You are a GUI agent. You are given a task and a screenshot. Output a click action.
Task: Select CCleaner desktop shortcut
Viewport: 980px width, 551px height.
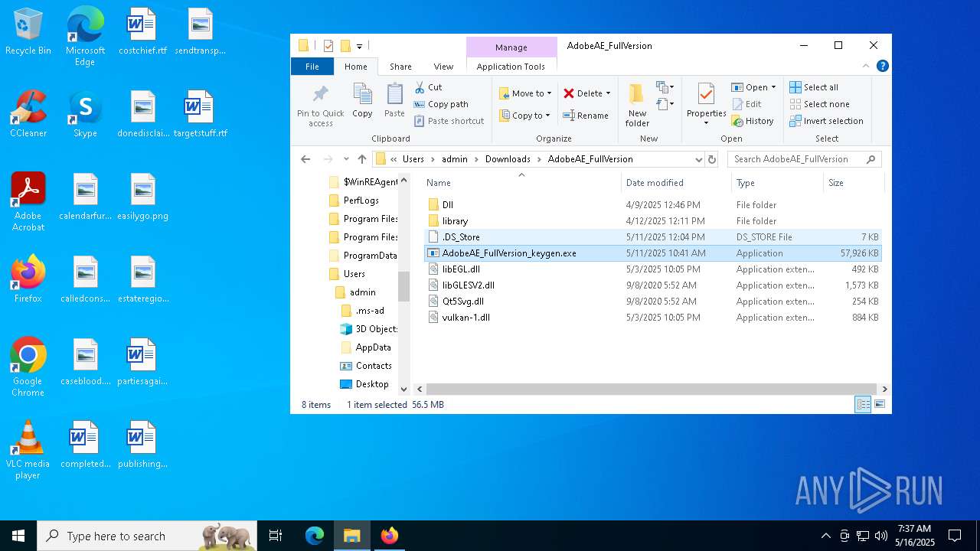click(x=28, y=115)
